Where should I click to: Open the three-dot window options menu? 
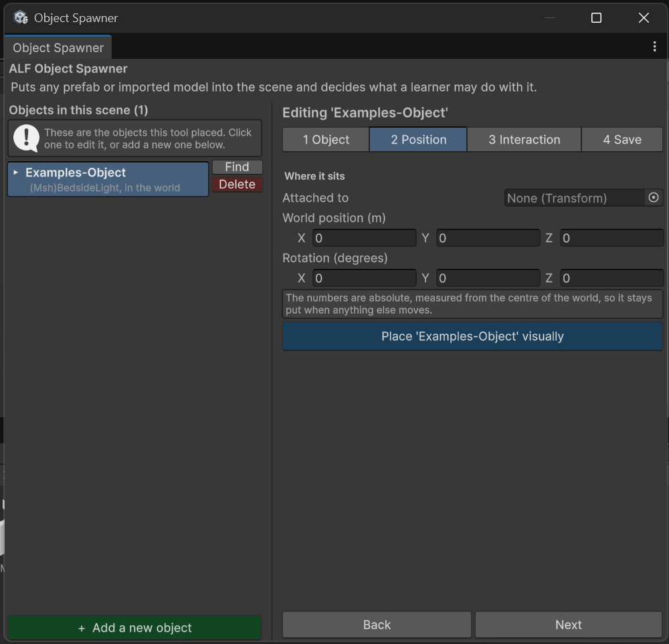654,47
